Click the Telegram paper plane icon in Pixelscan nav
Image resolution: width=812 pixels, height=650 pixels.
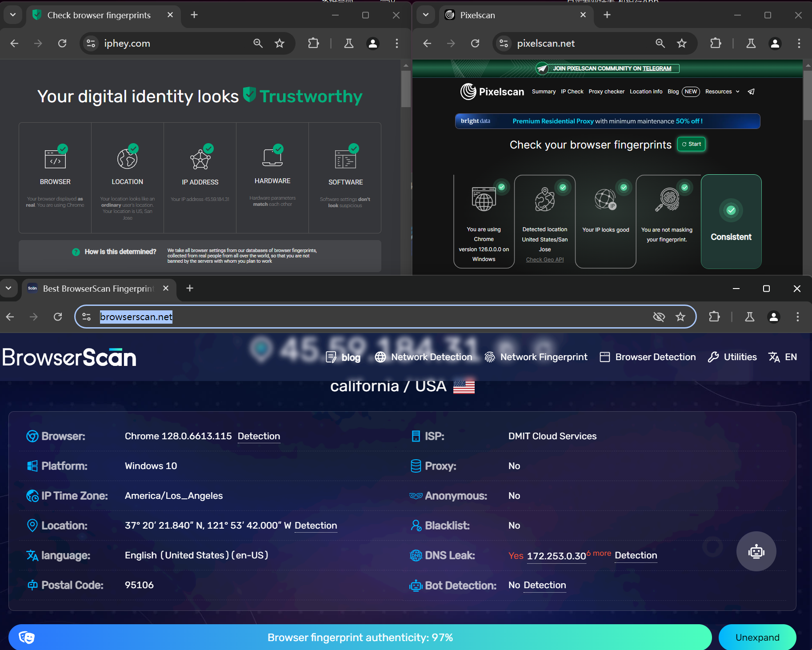pyautogui.click(x=751, y=92)
